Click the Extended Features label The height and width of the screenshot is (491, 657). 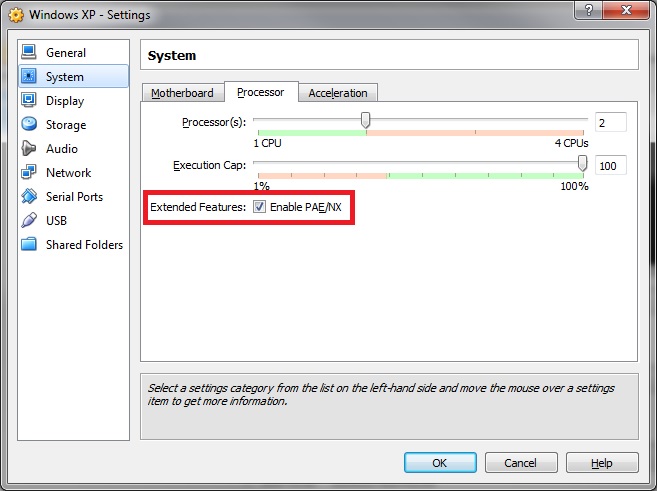198,207
